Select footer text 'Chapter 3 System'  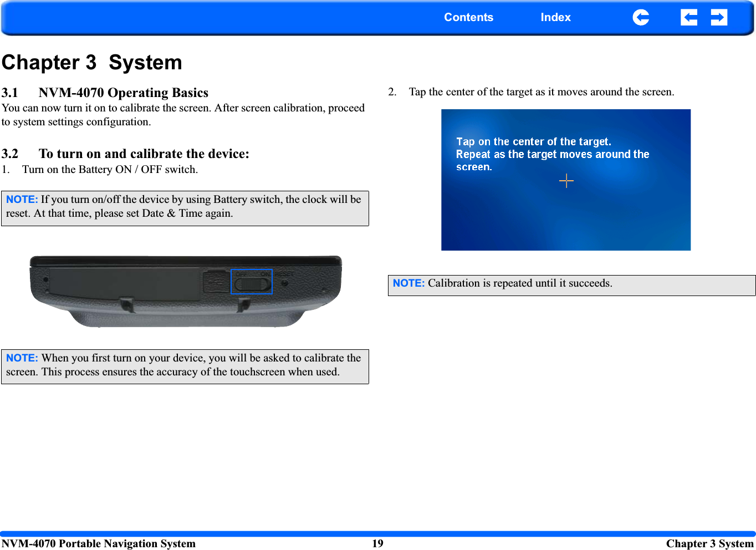point(710,543)
